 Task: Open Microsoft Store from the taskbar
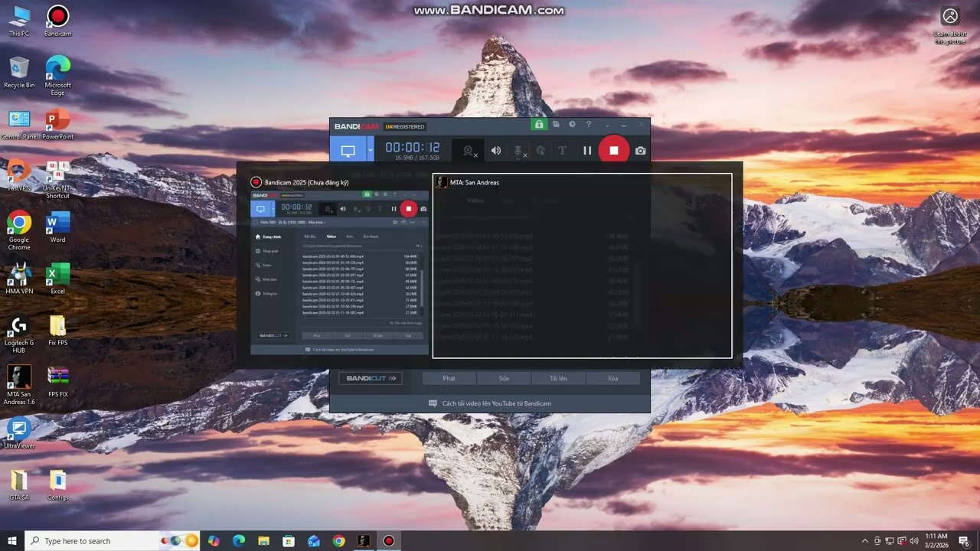point(289,541)
